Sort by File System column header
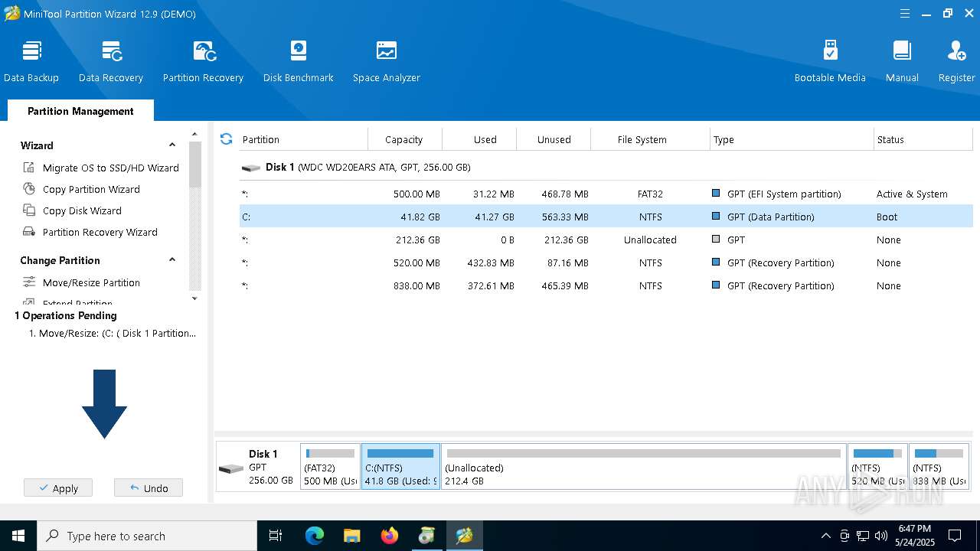 point(650,139)
